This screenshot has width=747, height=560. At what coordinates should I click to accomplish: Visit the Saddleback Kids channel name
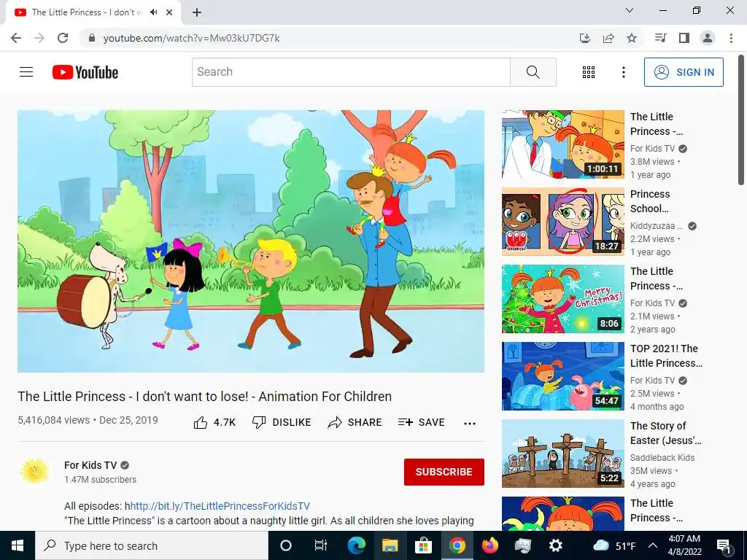[x=662, y=458]
